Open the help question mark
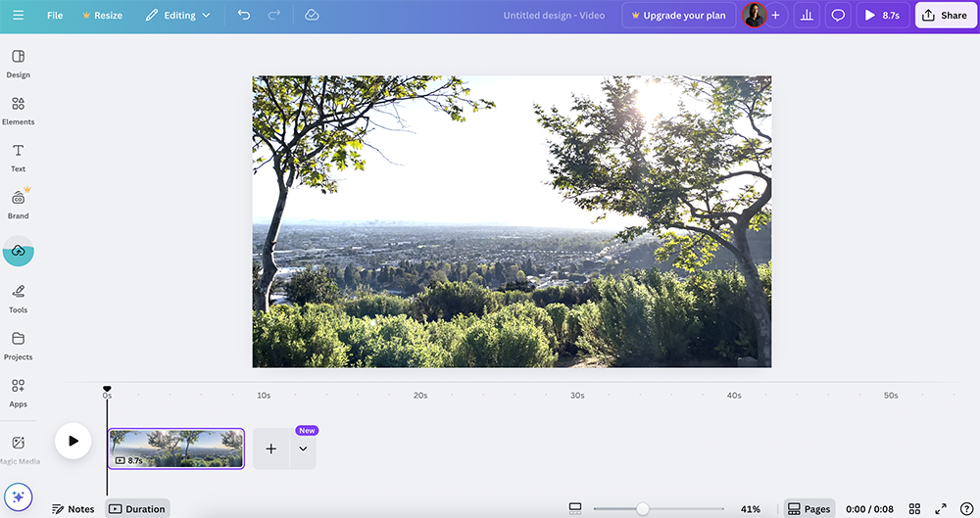Screen dimensions: 980x518 pos(966,508)
